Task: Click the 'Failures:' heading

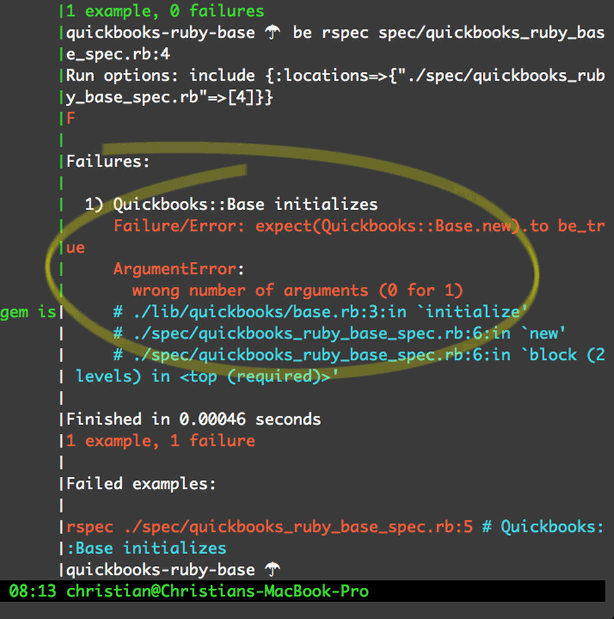Action: [108, 161]
